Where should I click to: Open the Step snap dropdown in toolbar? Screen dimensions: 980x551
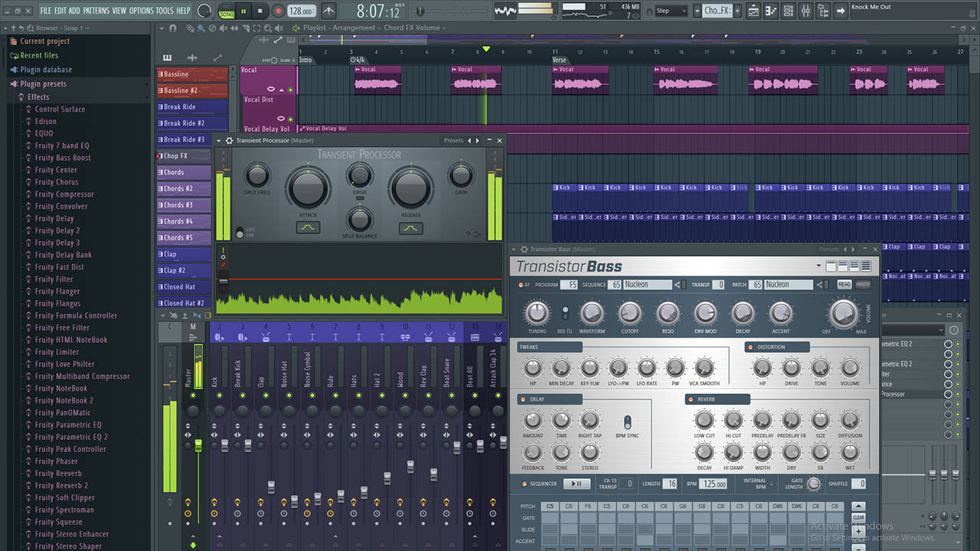pyautogui.click(x=671, y=11)
